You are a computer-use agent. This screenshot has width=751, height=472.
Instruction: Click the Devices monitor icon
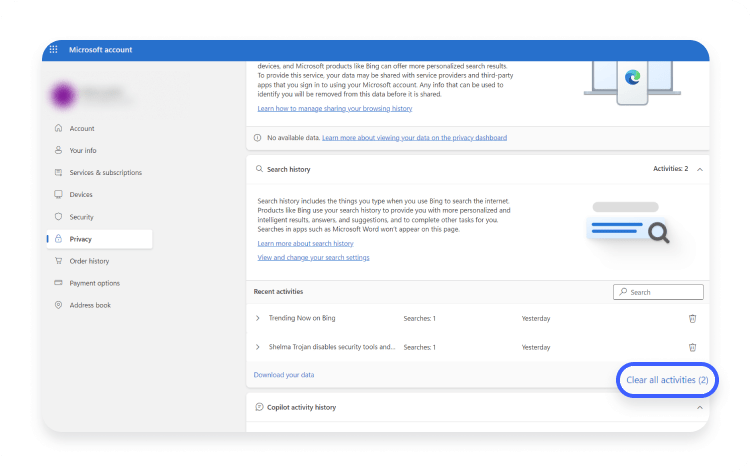point(58,194)
